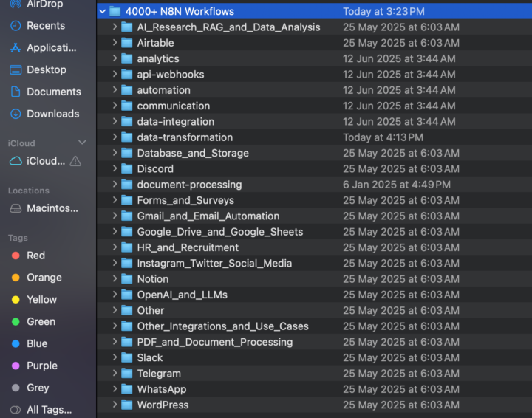Click the Applications icon in sidebar
The image size is (532, 418).
tap(15, 48)
